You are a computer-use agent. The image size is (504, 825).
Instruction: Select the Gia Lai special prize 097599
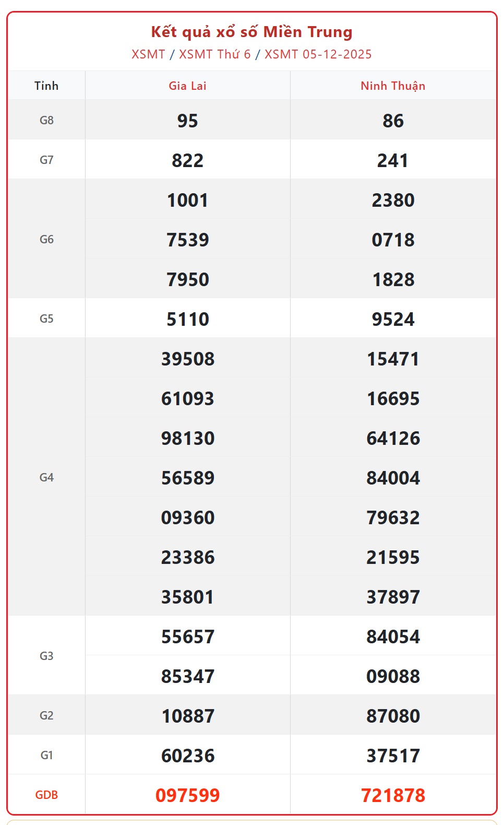187,795
